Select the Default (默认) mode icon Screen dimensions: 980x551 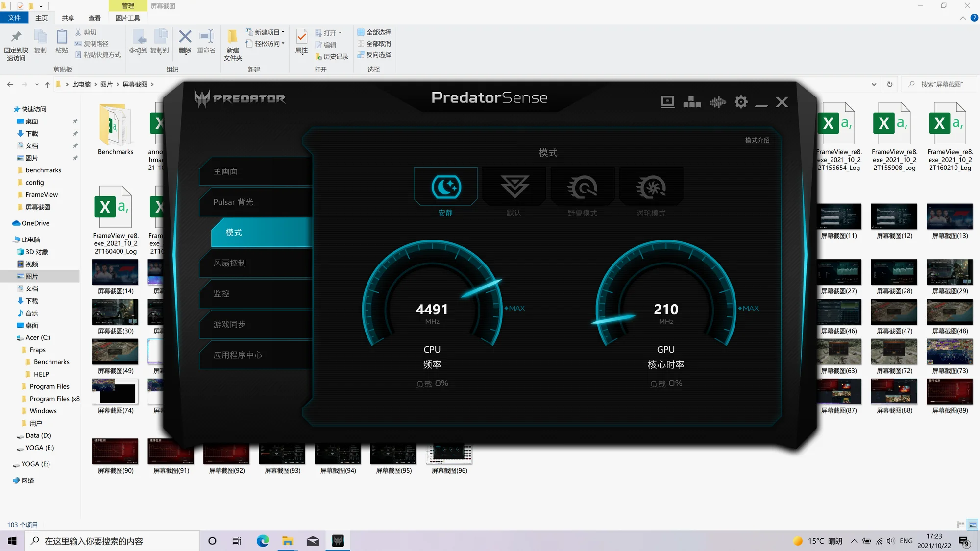pos(514,187)
